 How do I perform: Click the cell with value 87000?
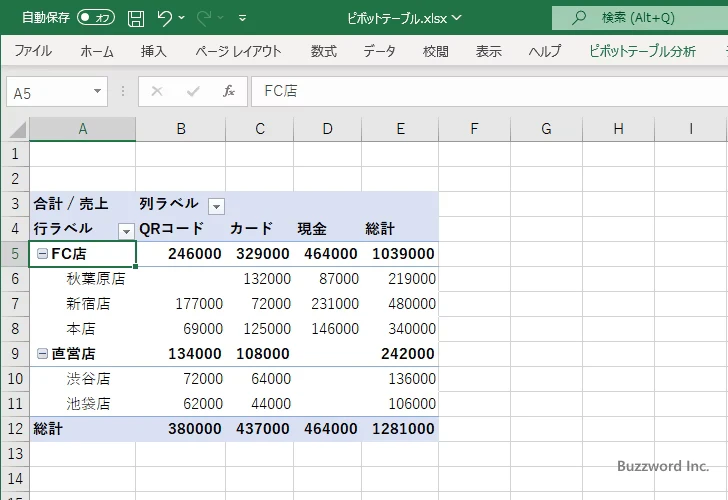point(327,279)
